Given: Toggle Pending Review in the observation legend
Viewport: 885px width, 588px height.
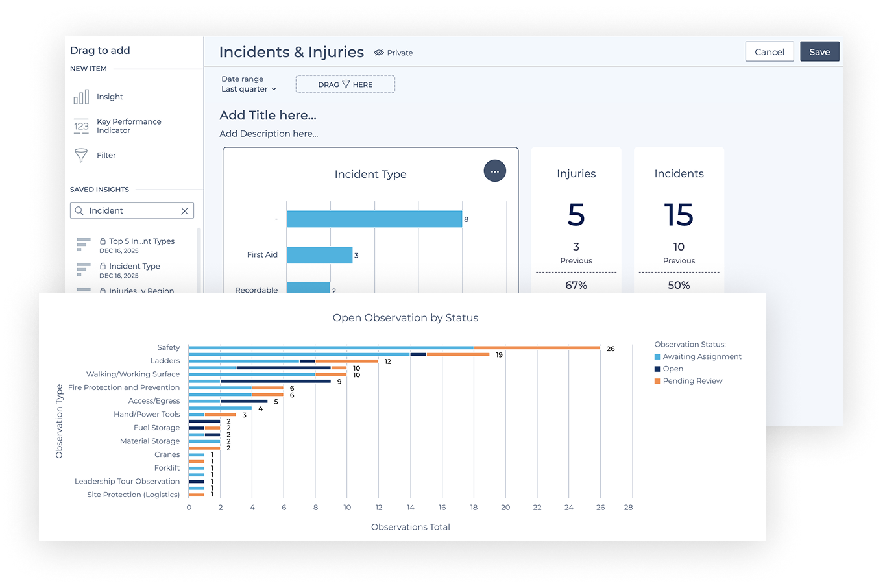Looking at the screenshot, I should tap(657, 381).
